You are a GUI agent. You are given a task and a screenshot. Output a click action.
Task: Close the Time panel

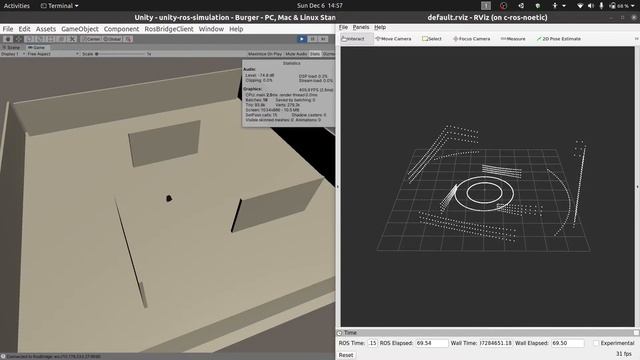(636, 333)
